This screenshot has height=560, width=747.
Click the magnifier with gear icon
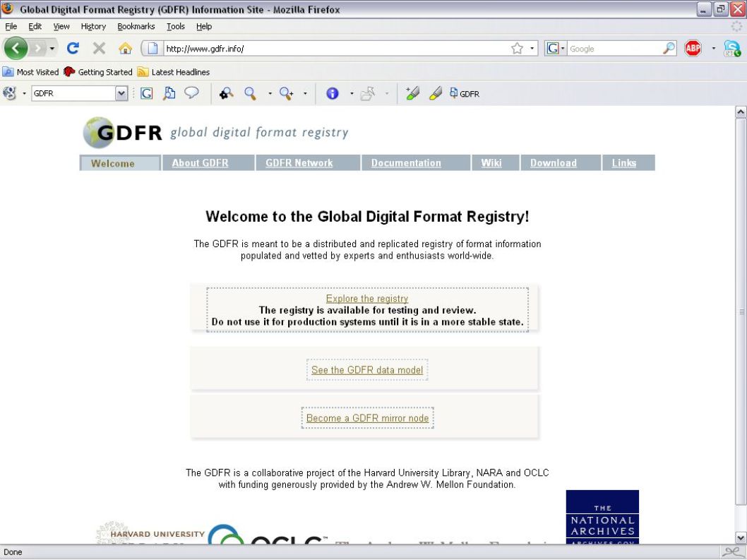click(227, 93)
